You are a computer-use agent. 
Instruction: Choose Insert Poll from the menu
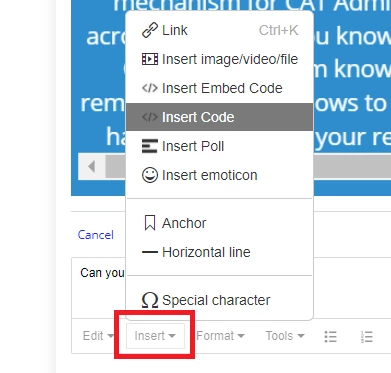(220, 146)
